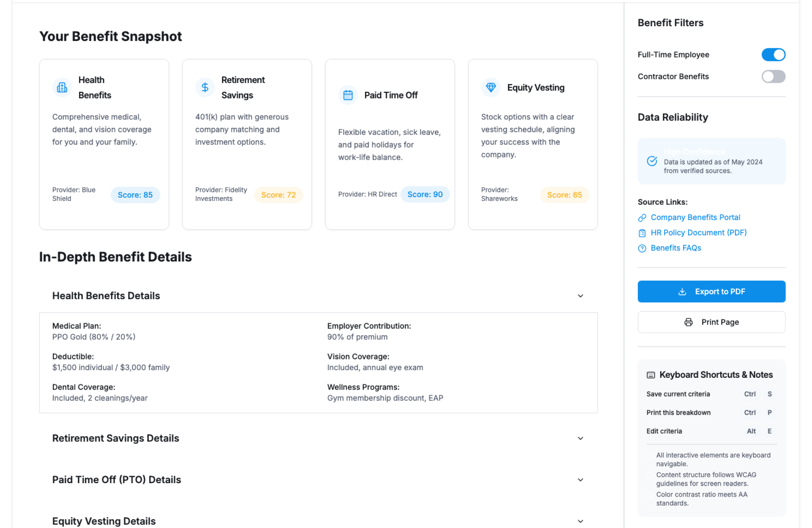This screenshot has height=528, width=812.
Task: Open the Company Benefits Portal link
Action: pyautogui.click(x=695, y=217)
